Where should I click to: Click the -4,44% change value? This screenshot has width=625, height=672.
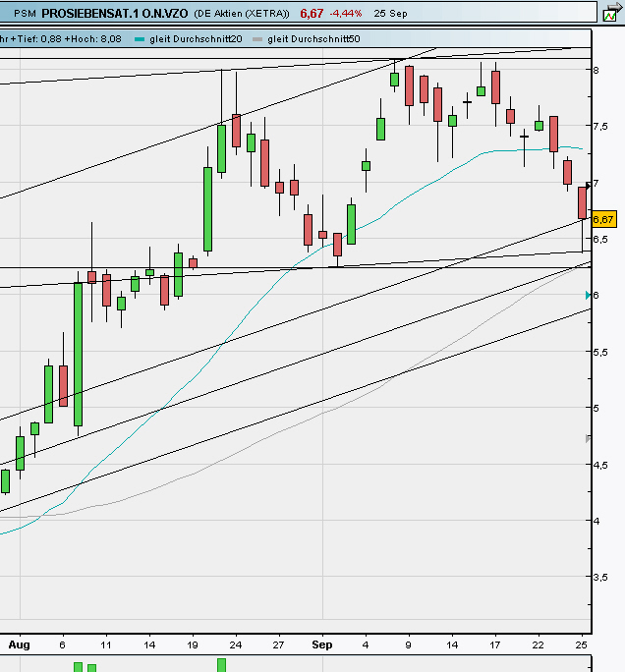click(x=346, y=14)
